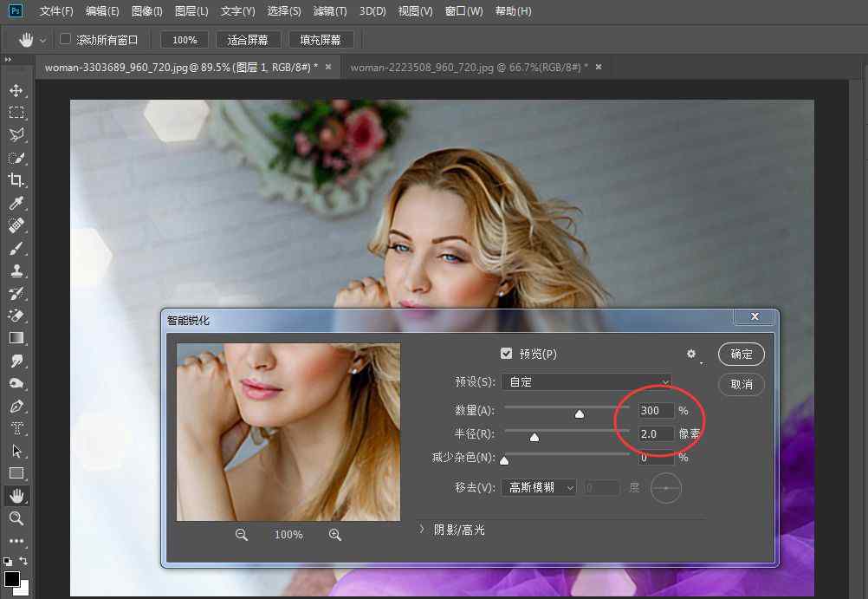The width and height of the screenshot is (868, 599).
Task: Open the 滤镜(T) menu
Action: coord(329,11)
